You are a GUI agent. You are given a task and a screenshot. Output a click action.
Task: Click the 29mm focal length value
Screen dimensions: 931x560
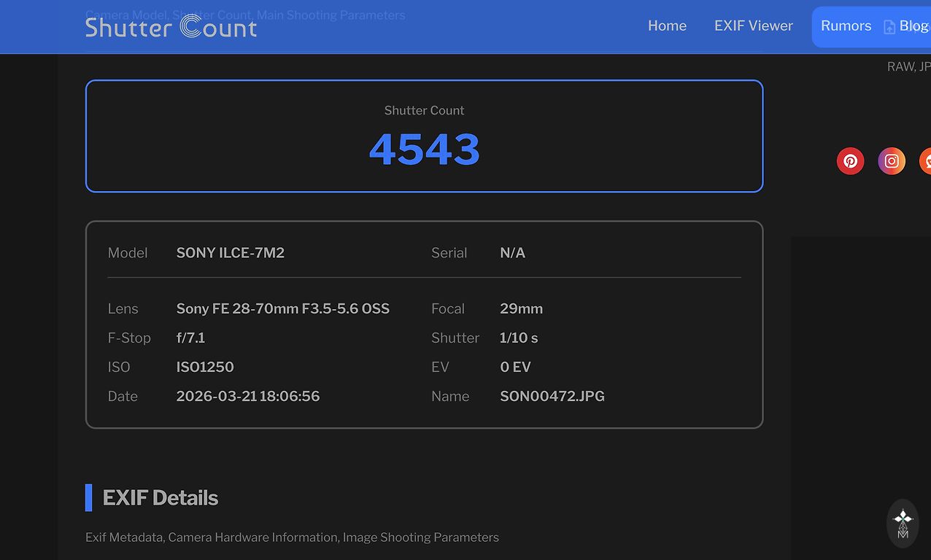[x=521, y=308]
